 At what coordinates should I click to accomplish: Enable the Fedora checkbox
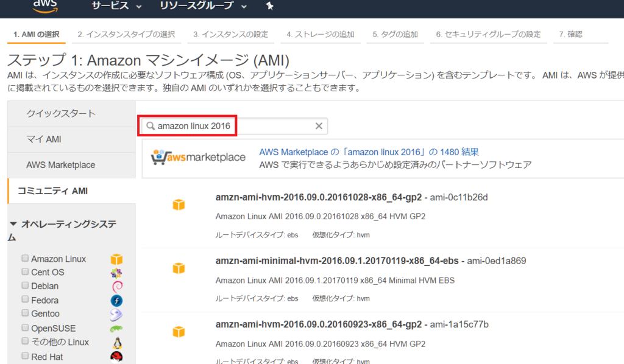(25, 299)
